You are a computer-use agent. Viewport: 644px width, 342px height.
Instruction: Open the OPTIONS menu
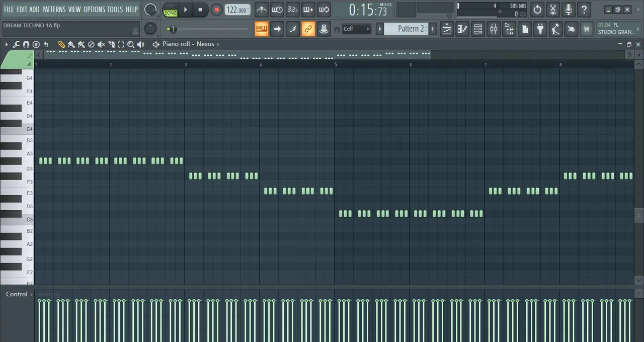[94, 9]
